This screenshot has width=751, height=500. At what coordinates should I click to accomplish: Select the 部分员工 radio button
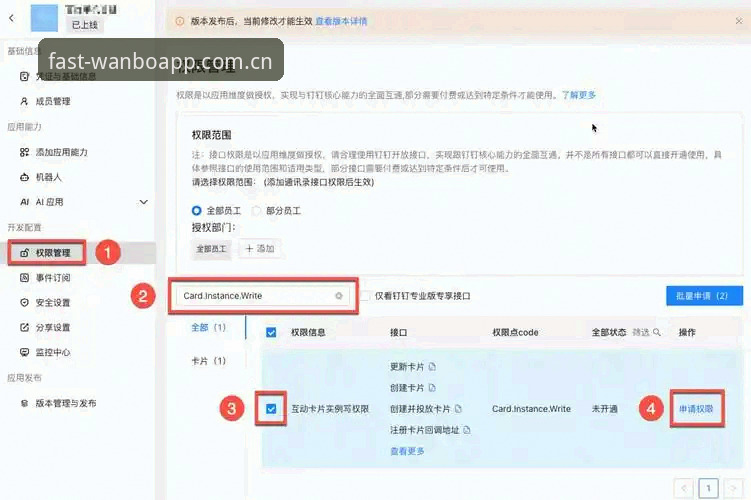256,211
